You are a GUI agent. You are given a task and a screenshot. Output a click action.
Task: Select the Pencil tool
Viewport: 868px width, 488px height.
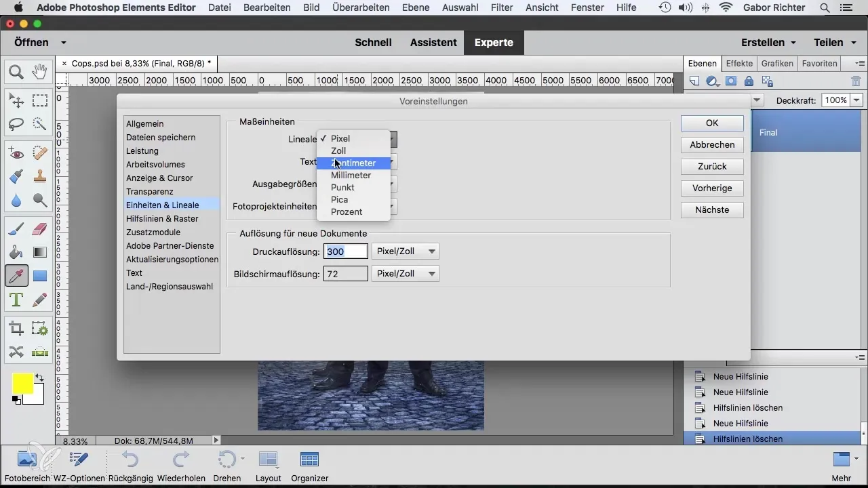[x=40, y=299]
